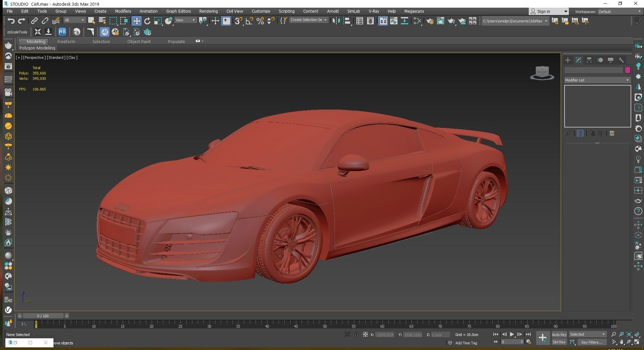Click the viewport Clay shading label

click(x=72, y=57)
